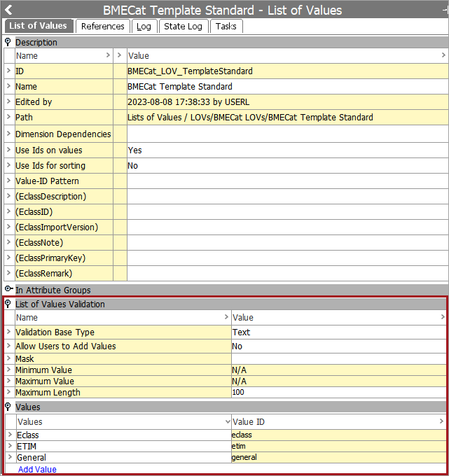Collapse List of Values Validation section
Image resolution: width=449 pixels, height=476 pixels.
tap(8, 304)
